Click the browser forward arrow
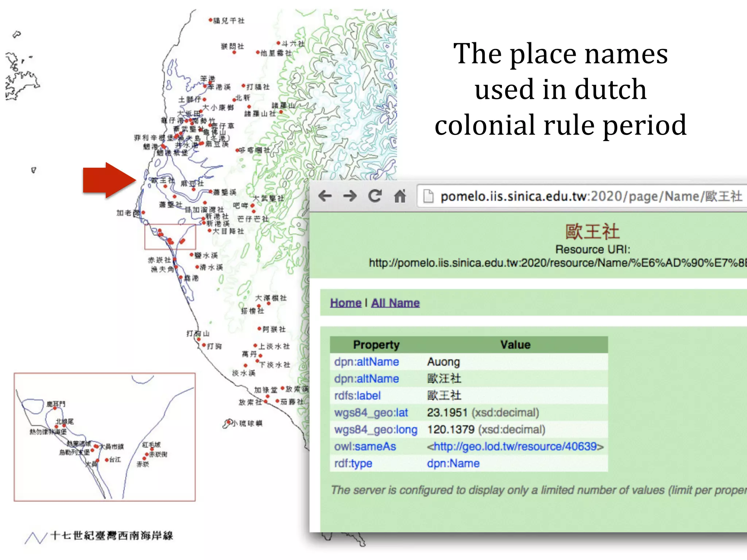Screen dimensions: 747x560 (350, 196)
